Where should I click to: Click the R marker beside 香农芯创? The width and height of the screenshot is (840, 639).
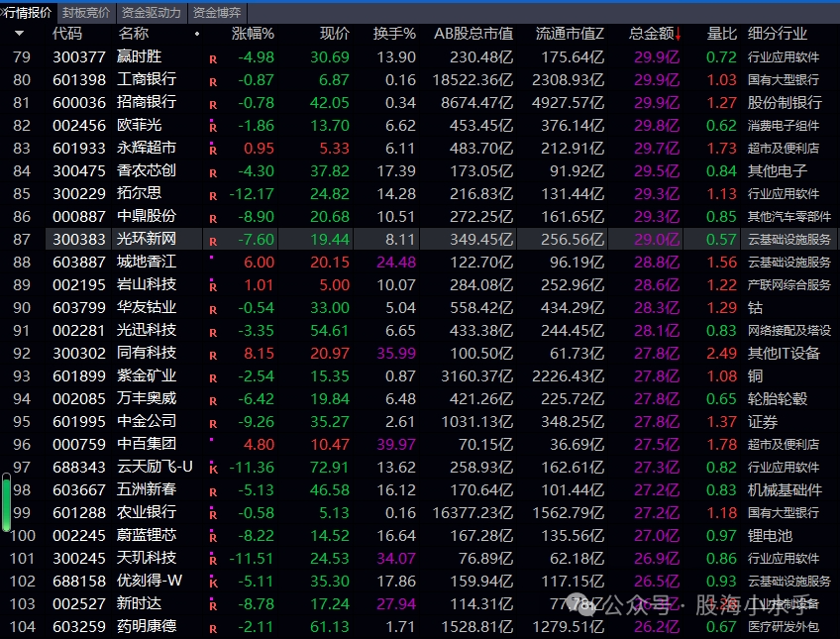tap(213, 173)
